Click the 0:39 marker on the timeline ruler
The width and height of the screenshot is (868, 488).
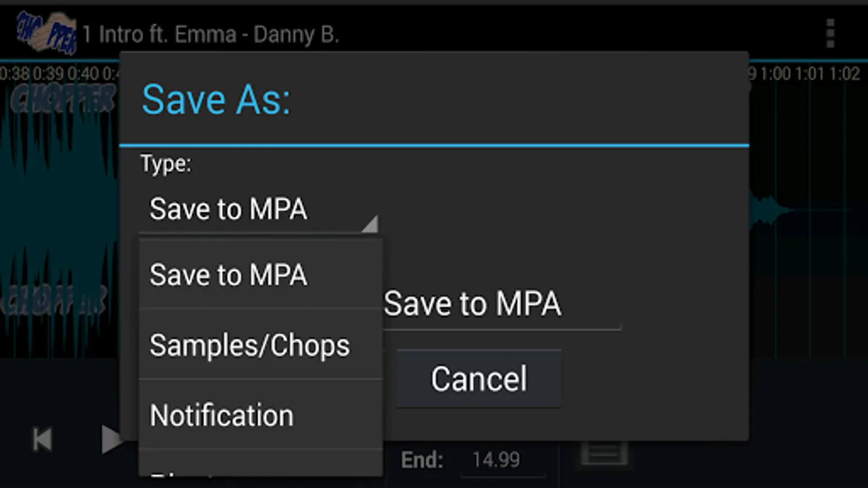tap(49, 73)
